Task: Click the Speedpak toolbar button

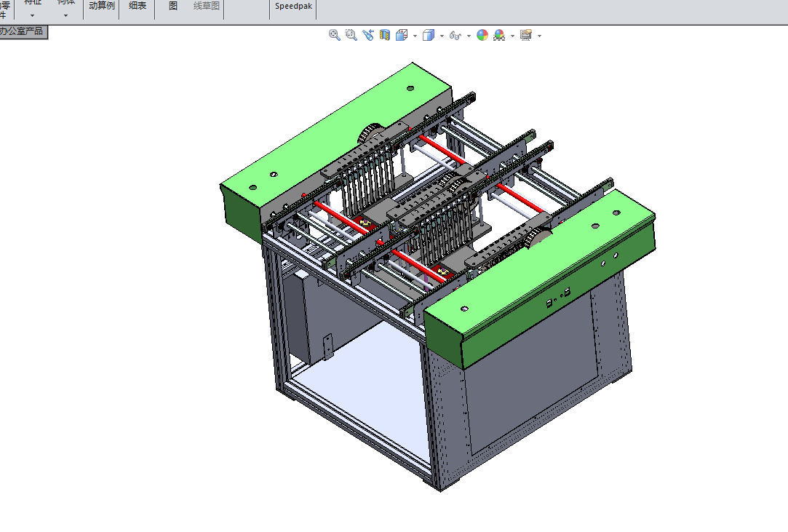Action: [293, 7]
